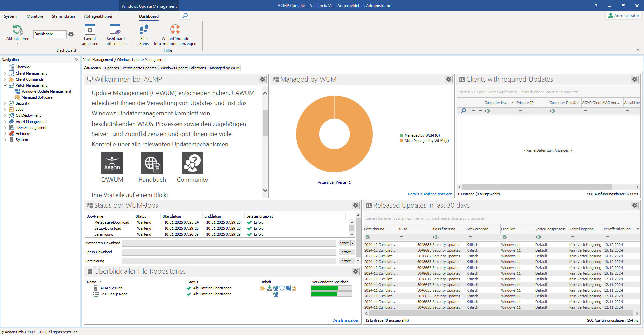Toggle Nicht Managed by WUM legend entry

(424, 141)
